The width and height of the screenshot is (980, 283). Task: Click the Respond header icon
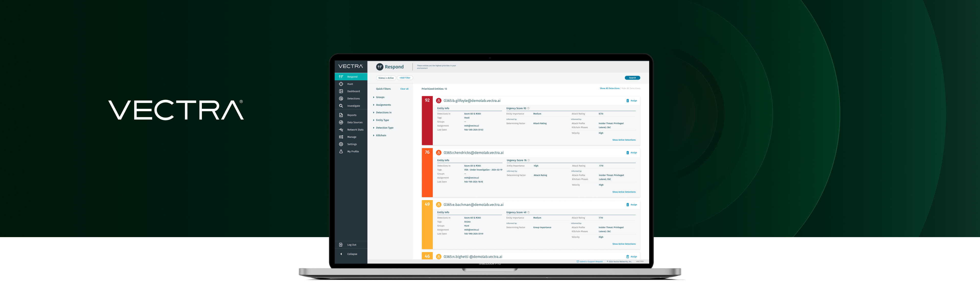click(380, 67)
